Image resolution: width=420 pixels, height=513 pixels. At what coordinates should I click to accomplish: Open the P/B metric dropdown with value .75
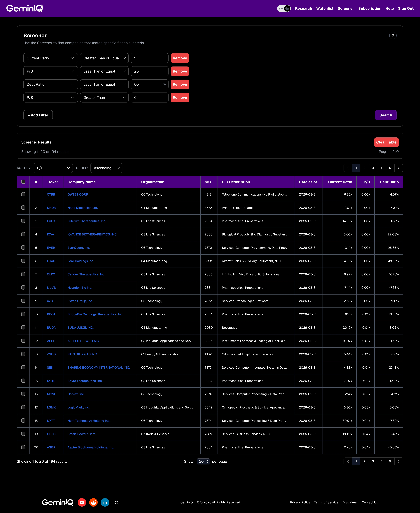(x=51, y=71)
